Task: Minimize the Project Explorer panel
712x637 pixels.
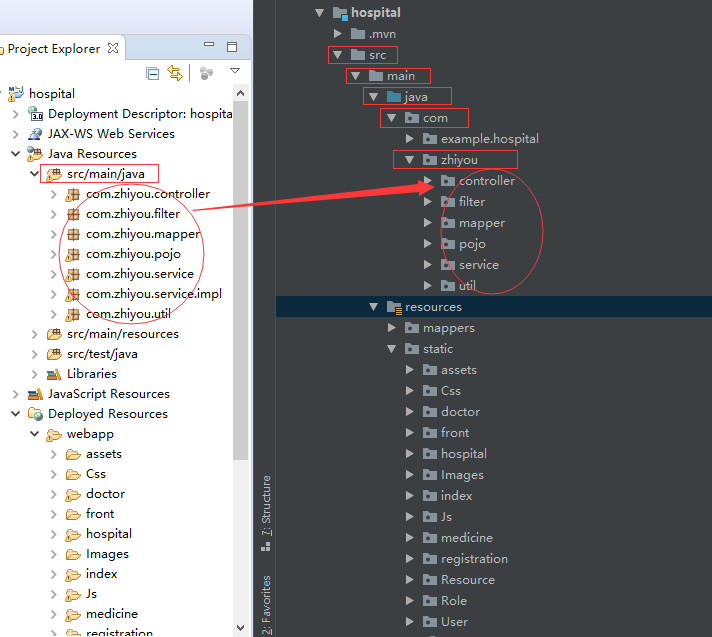Action: (x=209, y=44)
